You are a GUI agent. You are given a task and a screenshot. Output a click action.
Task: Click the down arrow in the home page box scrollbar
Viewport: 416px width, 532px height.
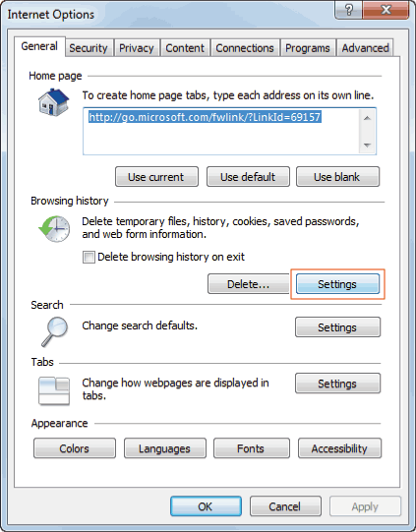pos(367,145)
